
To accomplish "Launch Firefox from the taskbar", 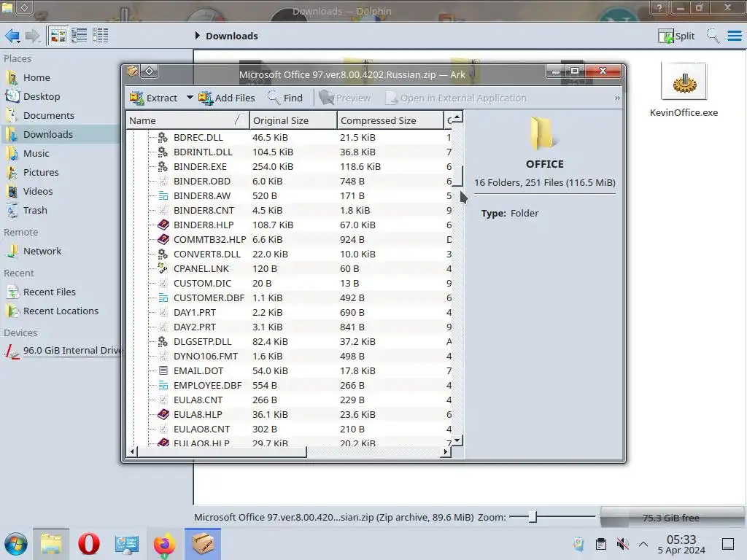I will [x=164, y=544].
